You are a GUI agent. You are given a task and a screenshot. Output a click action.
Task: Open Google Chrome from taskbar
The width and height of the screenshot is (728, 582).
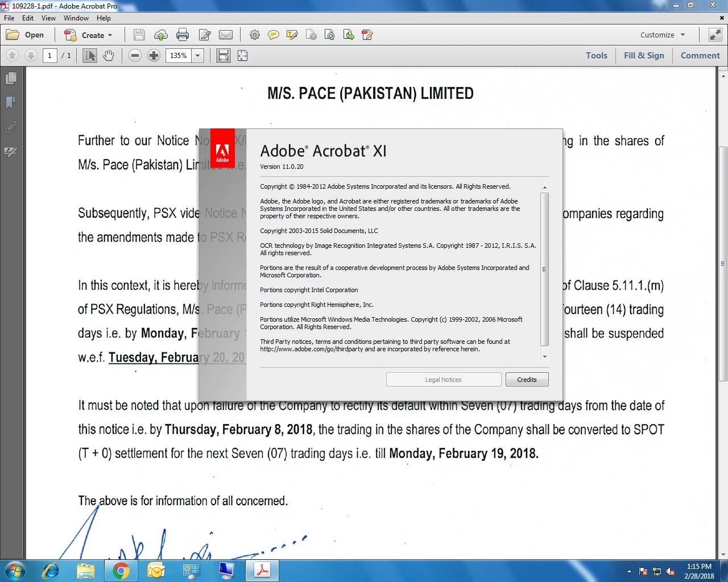coord(121,571)
